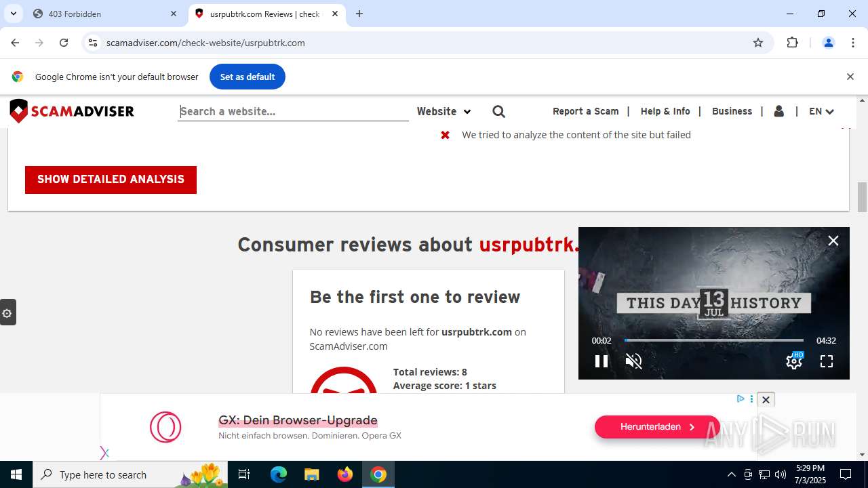Viewport: 868px width, 488px height.
Task: Open video quality settings gear
Action: 794,361
